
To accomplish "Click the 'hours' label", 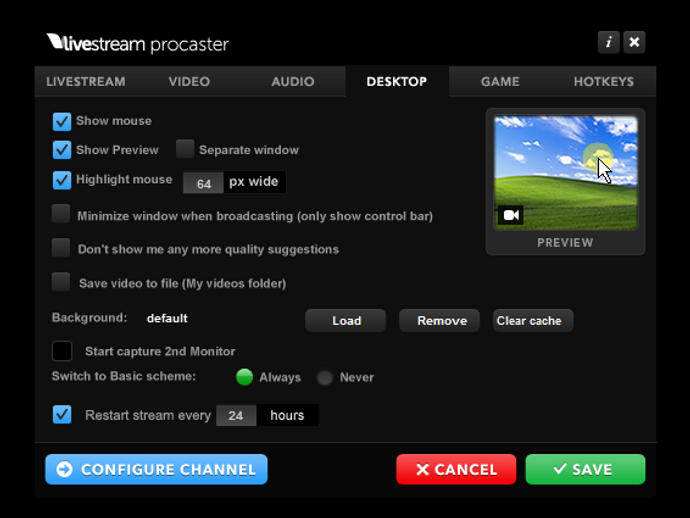I will pyautogui.click(x=287, y=415).
